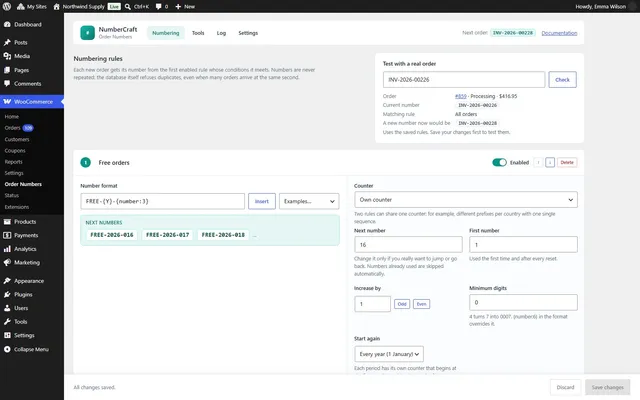Open Payments in sidebar

coord(32,235)
